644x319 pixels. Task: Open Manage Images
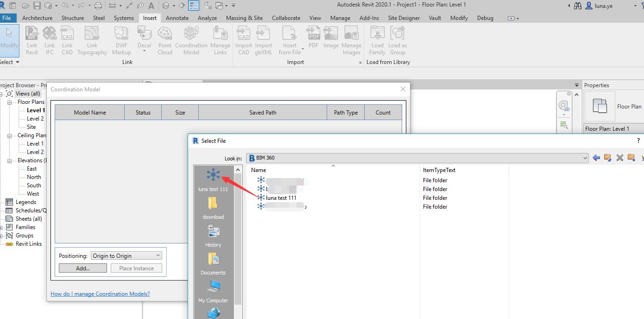point(351,40)
